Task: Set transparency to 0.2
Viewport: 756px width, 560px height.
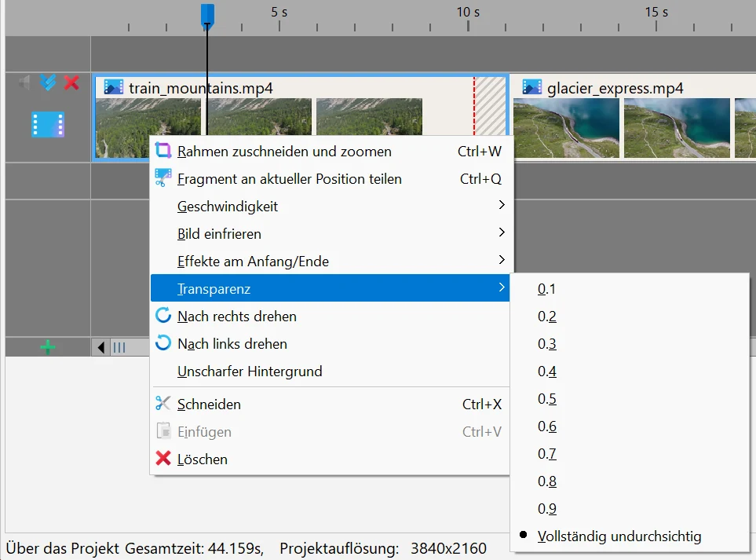Action: [630, 317]
